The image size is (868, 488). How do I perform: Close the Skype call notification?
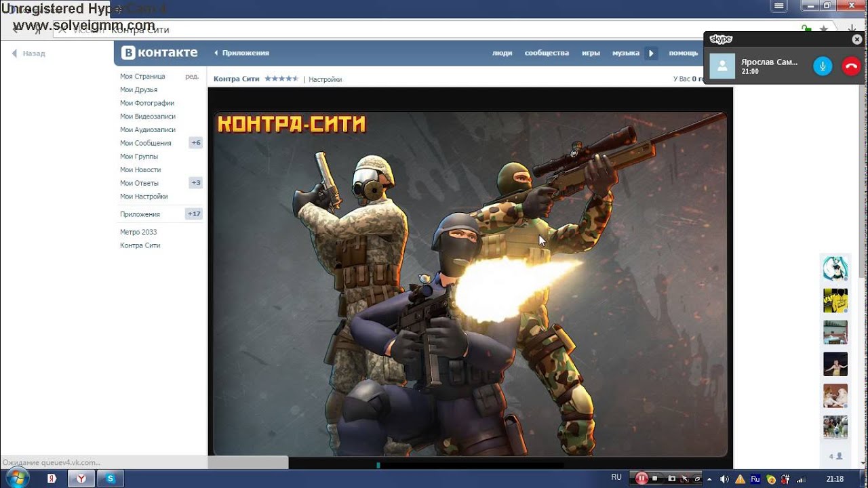point(857,39)
